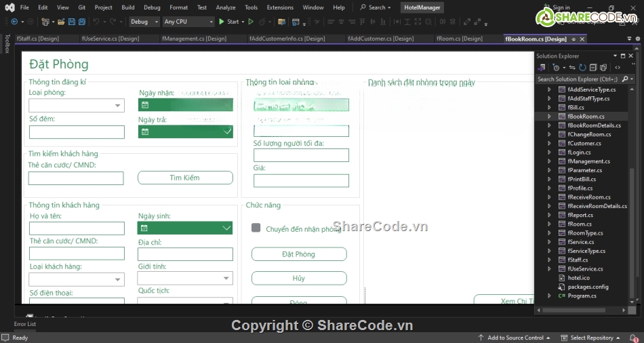Click the Solution Explorer Refresh icon
The width and height of the screenshot is (644, 343).
coord(582,67)
